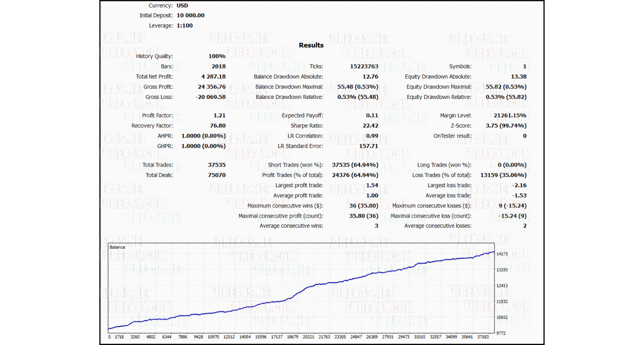The height and width of the screenshot is (345, 644).
Task: Select the Leverage value 1:100
Action: click(x=185, y=25)
